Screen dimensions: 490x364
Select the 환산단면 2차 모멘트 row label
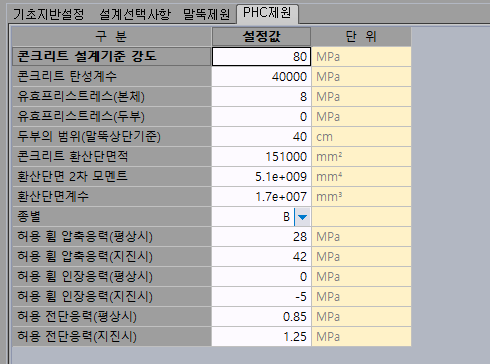[112, 177]
